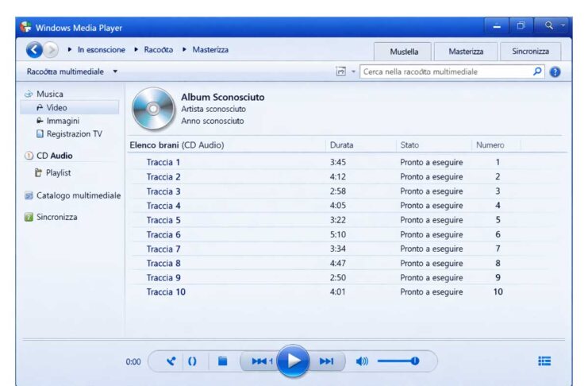Open the Masterizza tab
Screen dimensions: 588x386
click(x=466, y=52)
